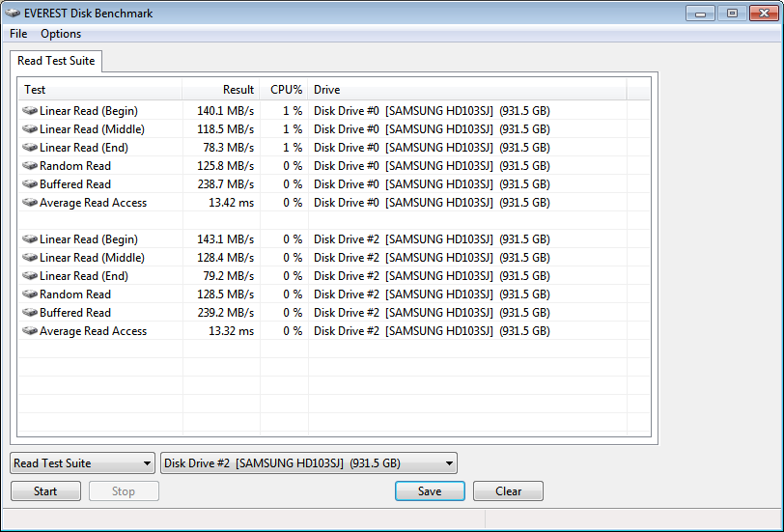784x532 pixels.
Task: Click drive icon of Disk #0 Linear Read (End)
Action: 30,148
